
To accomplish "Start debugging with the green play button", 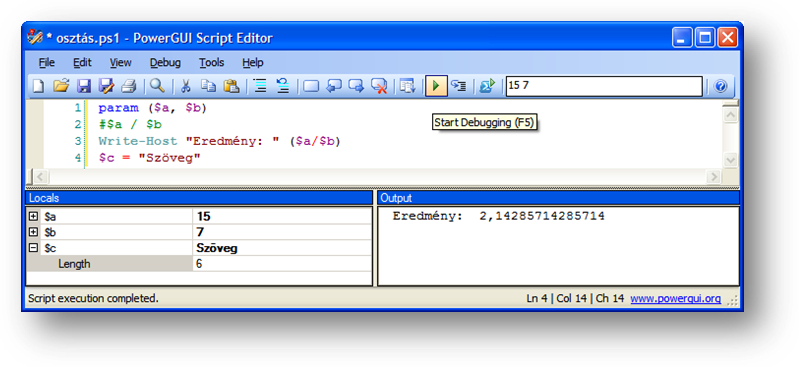I will (x=436, y=86).
